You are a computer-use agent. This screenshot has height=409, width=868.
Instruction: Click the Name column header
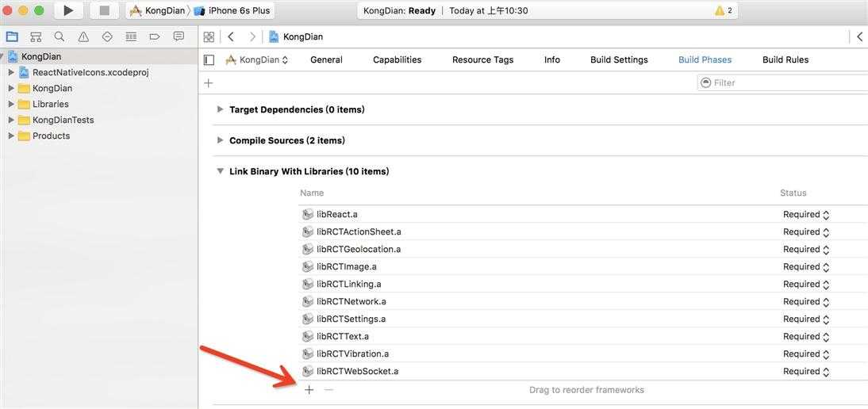click(312, 193)
